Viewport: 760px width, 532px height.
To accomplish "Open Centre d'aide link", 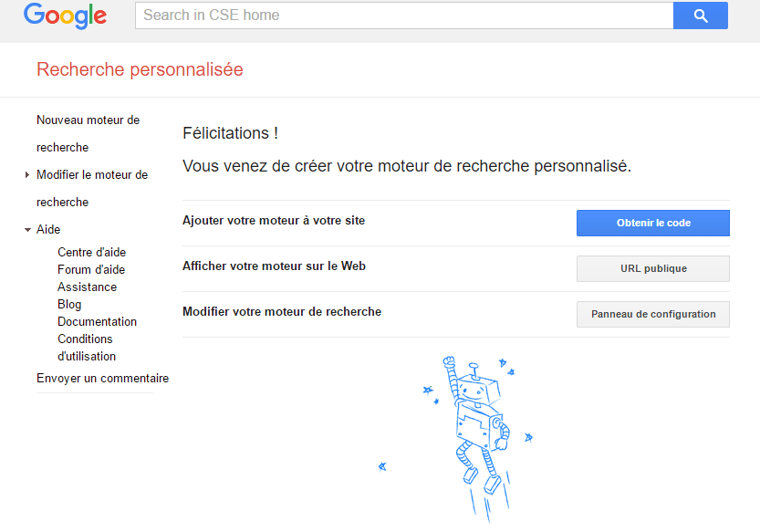I will [91, 252].
